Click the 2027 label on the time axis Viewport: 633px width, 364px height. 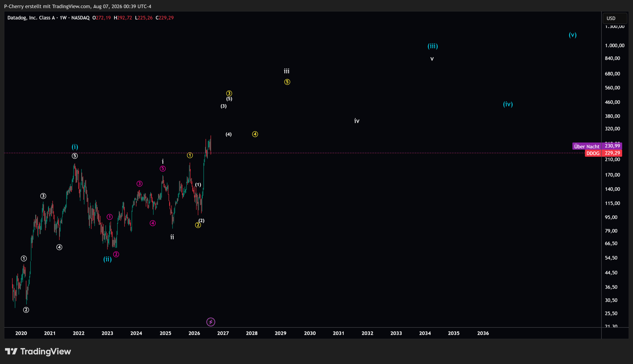pyautogui.click(x=223, y=333)
